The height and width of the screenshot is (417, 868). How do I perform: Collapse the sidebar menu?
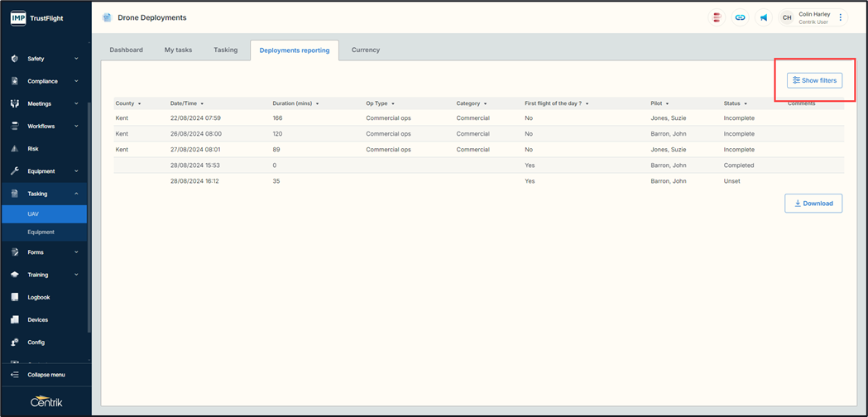(x=46, y=375)
